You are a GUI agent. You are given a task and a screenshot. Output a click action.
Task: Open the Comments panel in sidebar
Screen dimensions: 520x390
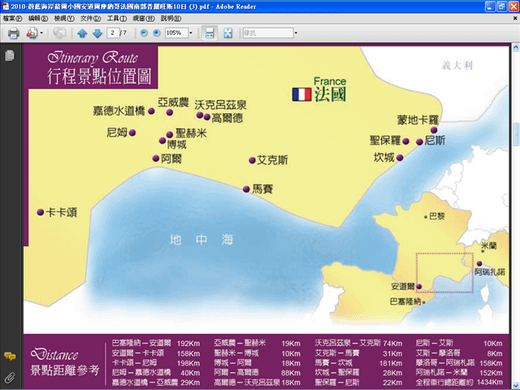coord(10,356)
